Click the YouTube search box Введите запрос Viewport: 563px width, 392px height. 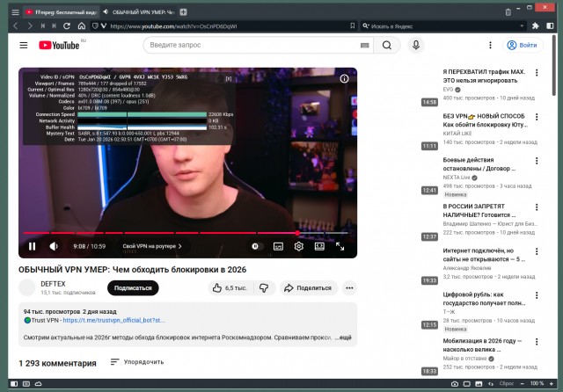[x=253, y=45]
